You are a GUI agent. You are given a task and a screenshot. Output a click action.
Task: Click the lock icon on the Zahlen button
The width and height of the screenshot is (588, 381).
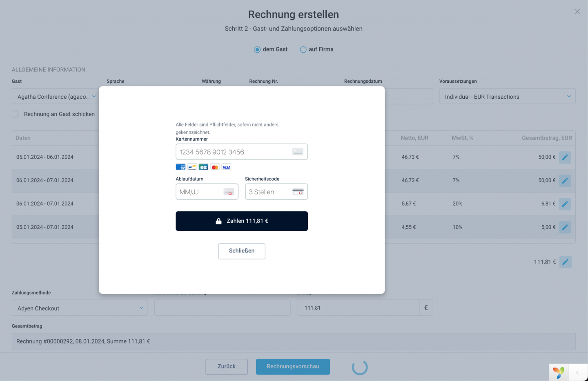click(x=218, y=221)
